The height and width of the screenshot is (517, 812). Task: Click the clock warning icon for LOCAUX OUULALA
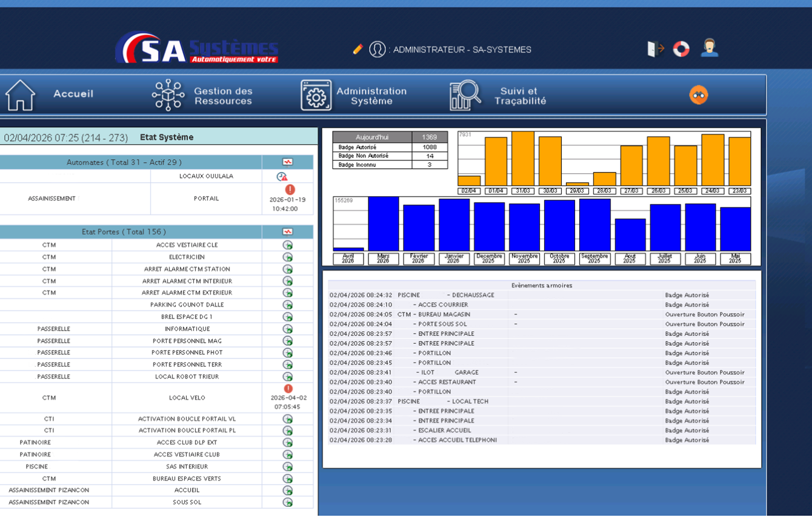pos(282,176)
